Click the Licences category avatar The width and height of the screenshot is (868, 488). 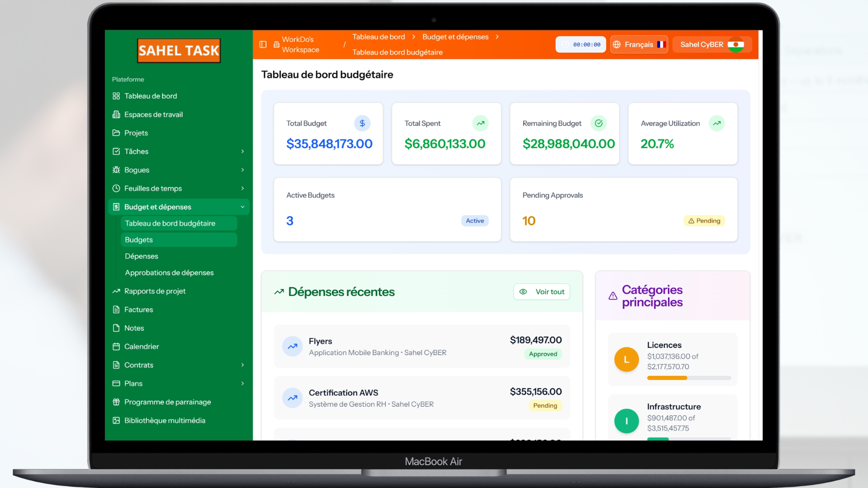pos(626,360)
